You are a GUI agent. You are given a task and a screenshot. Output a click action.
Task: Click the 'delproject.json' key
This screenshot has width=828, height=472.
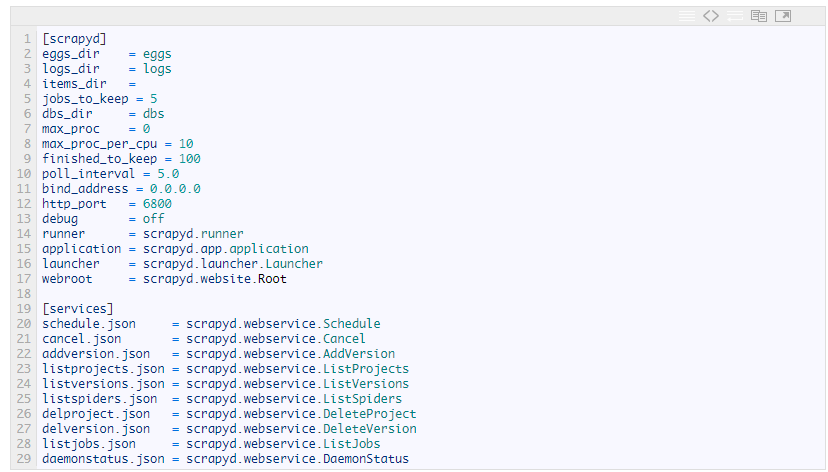[96, 413]
